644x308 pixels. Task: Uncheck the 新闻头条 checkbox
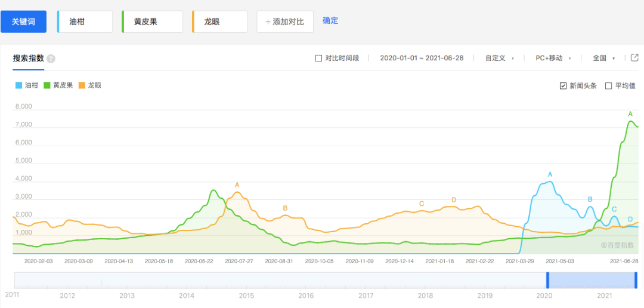(563, 85)
